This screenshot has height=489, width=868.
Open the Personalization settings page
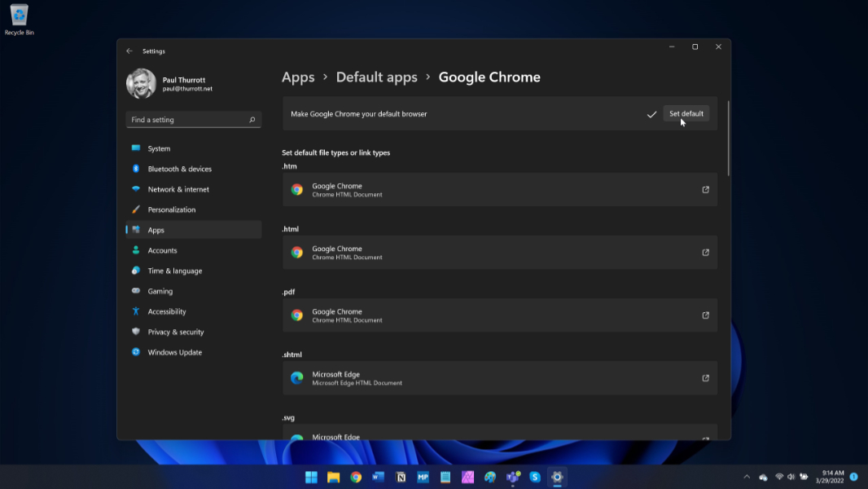point(171,209)
